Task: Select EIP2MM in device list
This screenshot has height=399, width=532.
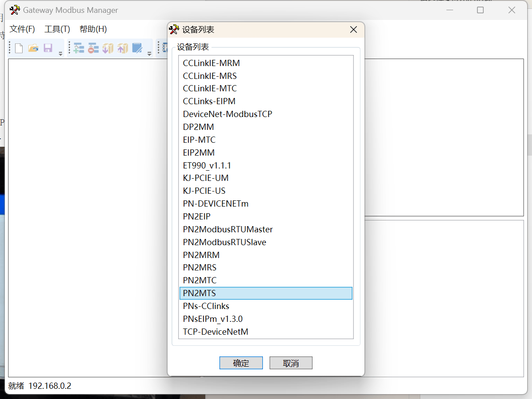Action: point(266,153)
